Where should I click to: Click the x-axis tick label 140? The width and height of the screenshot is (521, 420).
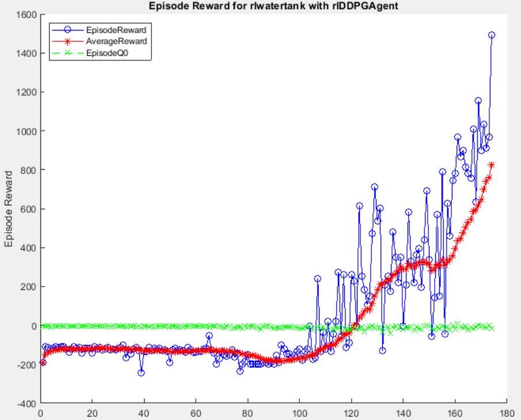click(403, 414)
